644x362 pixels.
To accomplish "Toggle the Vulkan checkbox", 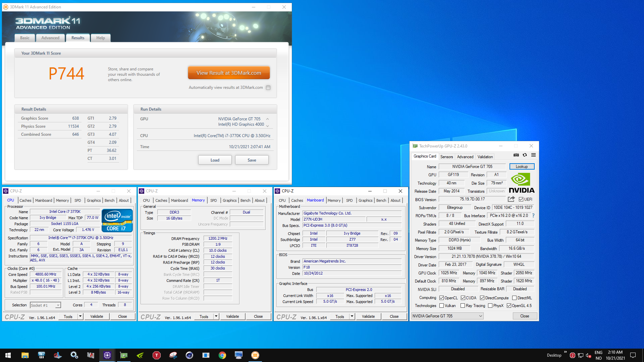I will (442, 306).
